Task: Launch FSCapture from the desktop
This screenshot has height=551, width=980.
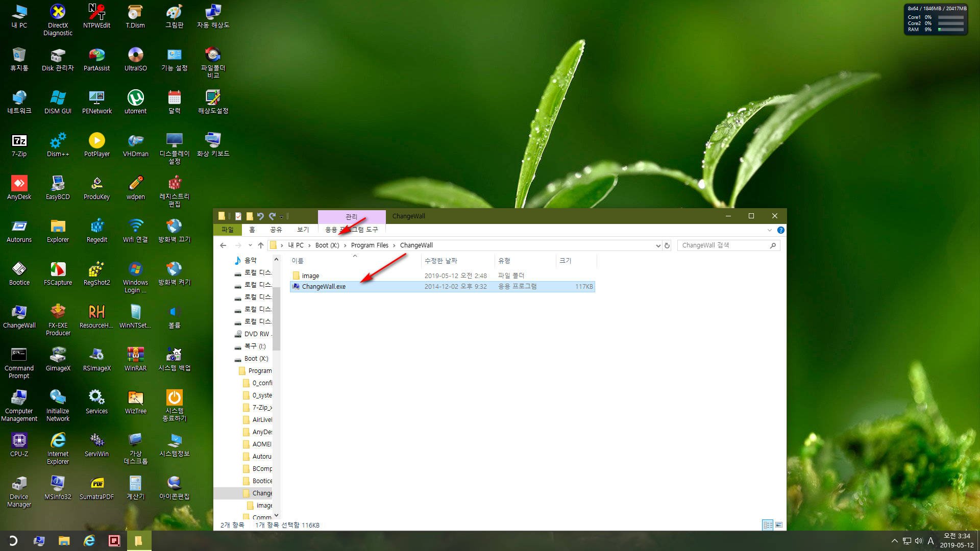Action: click(x=58, y=273)
